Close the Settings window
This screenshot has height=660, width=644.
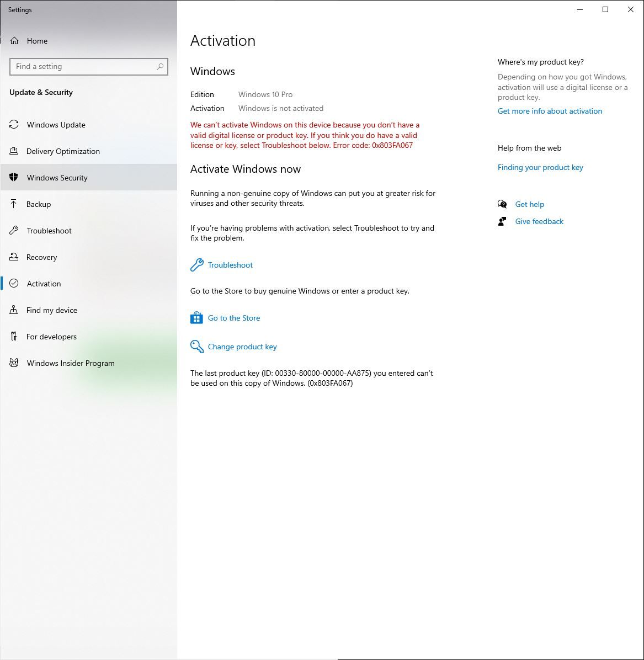631,10
